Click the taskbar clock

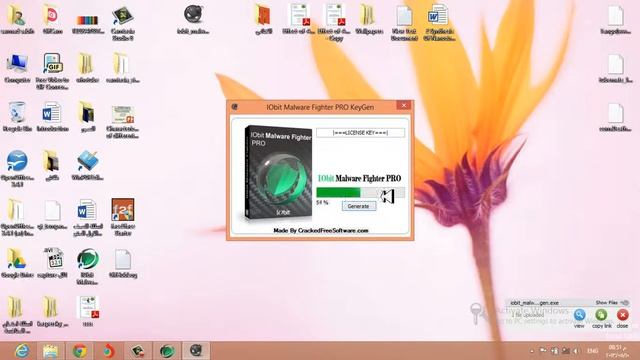[617, 351]
